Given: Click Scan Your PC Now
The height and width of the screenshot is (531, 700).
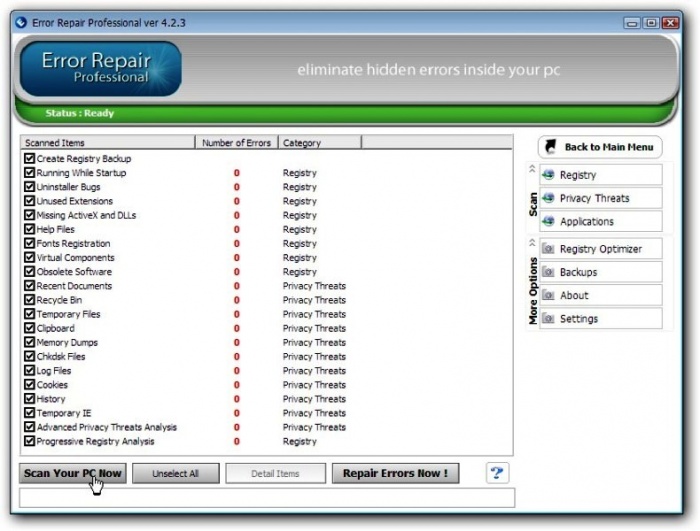Looking at the screenshot, I should click(x=73, y=473).
